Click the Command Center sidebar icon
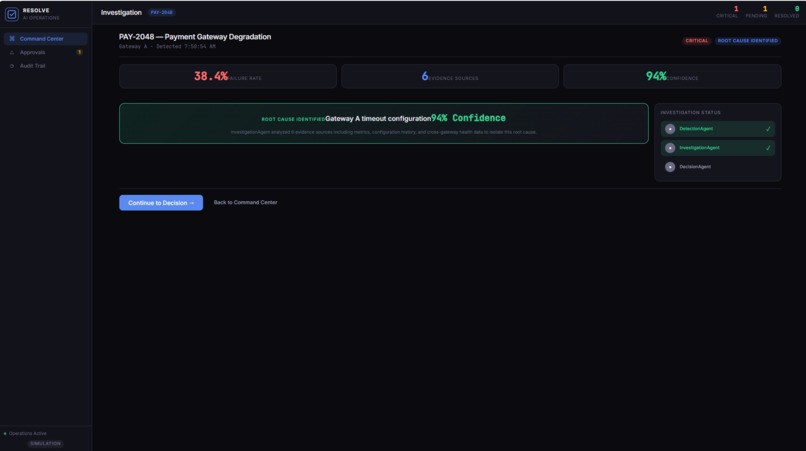This screenshot has width=806, height=451. point(12,39)
